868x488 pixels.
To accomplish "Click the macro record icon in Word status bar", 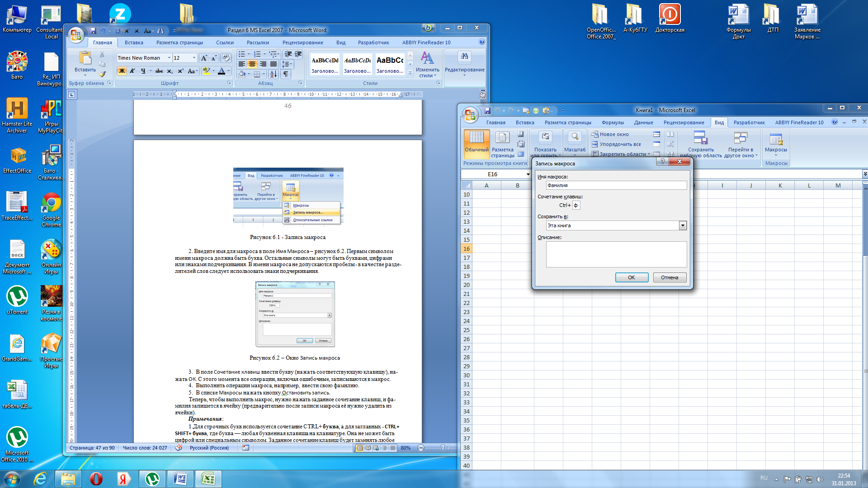I will pyautogui.click(x=245, y=448).
